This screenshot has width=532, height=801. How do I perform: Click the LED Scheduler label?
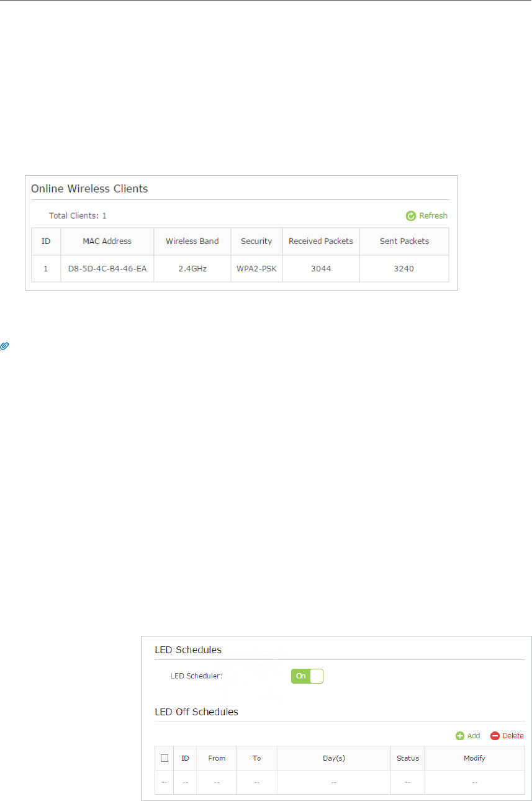[x=196, y=676]
